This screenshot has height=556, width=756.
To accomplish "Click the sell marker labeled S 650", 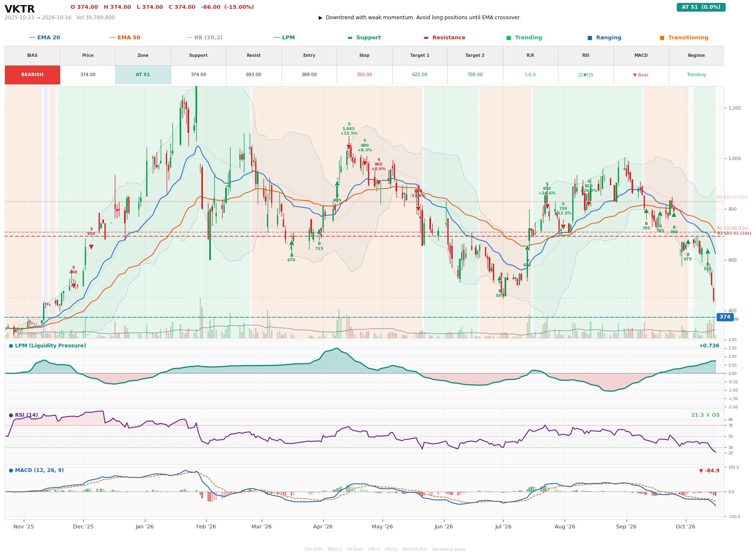I will tap(91, 247).
